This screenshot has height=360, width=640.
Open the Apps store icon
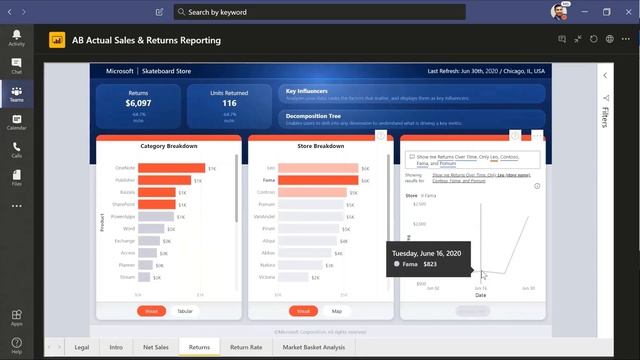pyautogui.click(x=16, y=318)
